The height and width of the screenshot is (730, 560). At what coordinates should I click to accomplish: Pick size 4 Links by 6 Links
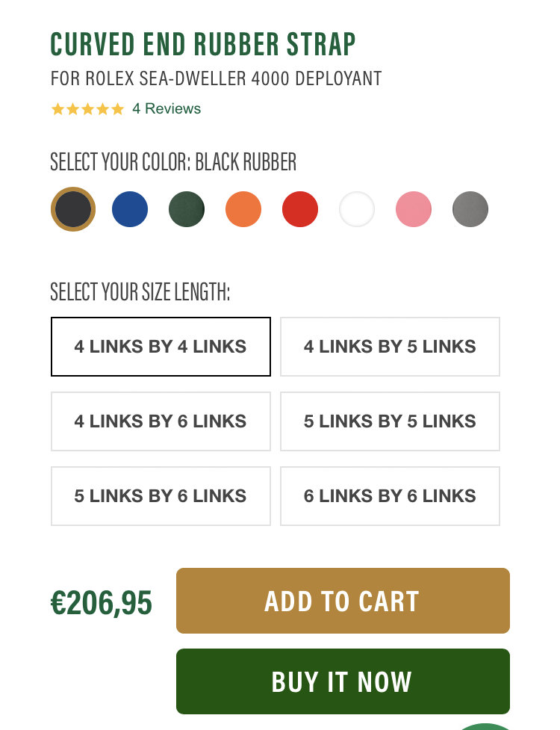[x=161, y=421]
